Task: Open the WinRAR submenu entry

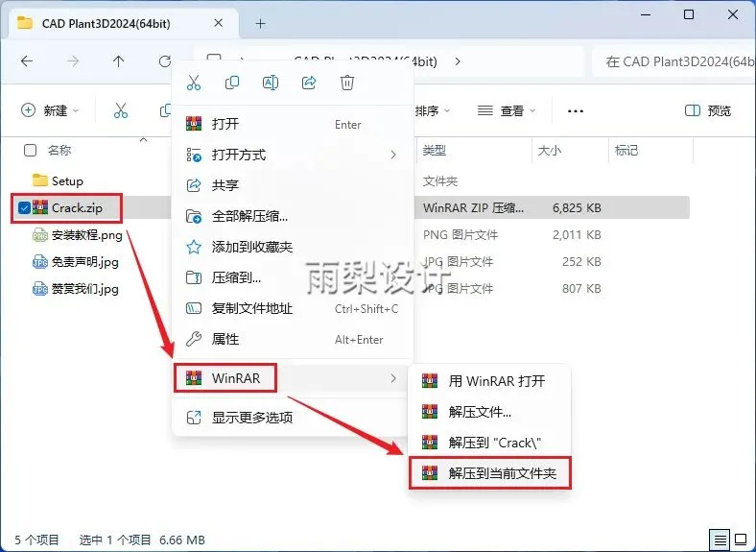Action: (293, 378)
